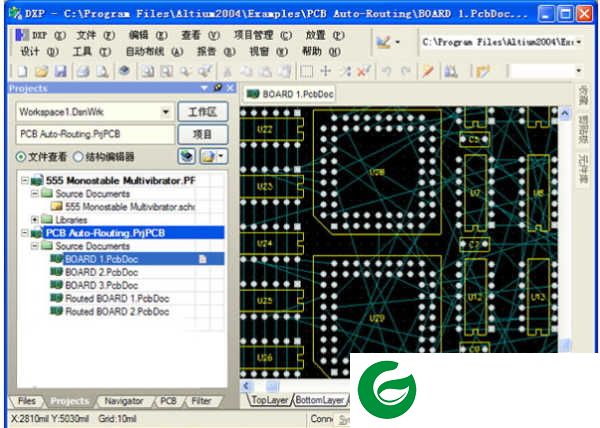Collapse the 555 Monostable Multivibrator project node

pos(25,180)
